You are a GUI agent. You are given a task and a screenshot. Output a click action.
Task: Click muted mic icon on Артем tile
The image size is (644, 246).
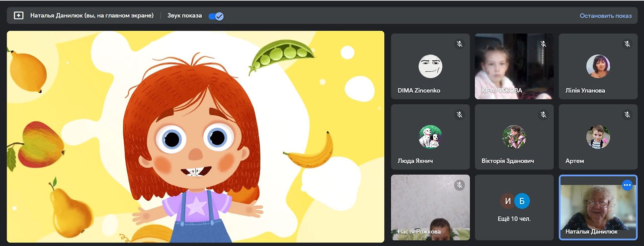click(x=627, y=115)
